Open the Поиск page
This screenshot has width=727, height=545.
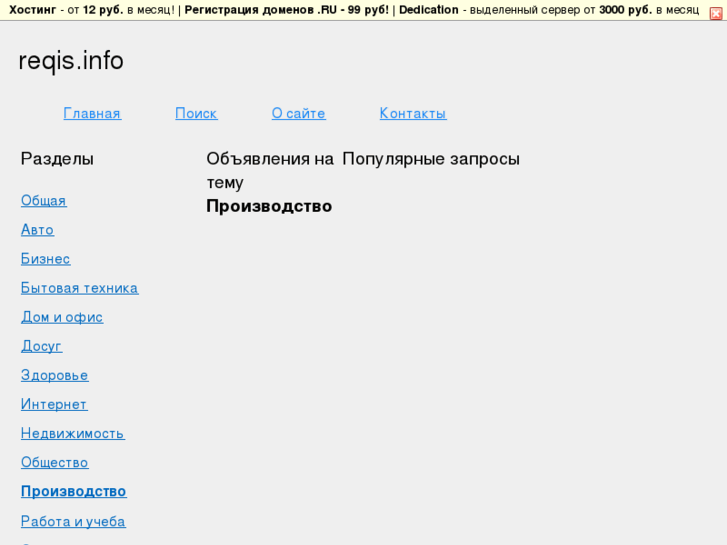(x=196, y=113)
